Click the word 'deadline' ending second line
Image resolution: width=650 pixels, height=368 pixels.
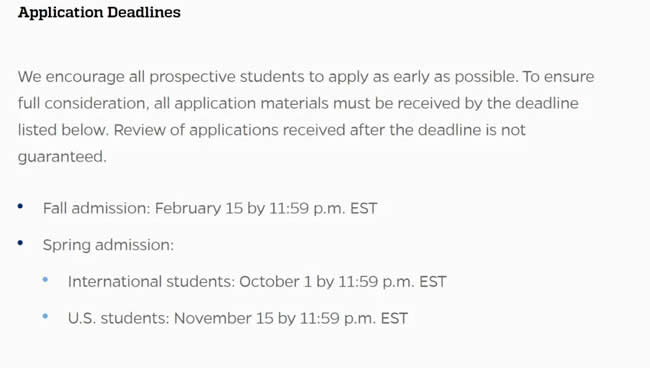(547, 103)
